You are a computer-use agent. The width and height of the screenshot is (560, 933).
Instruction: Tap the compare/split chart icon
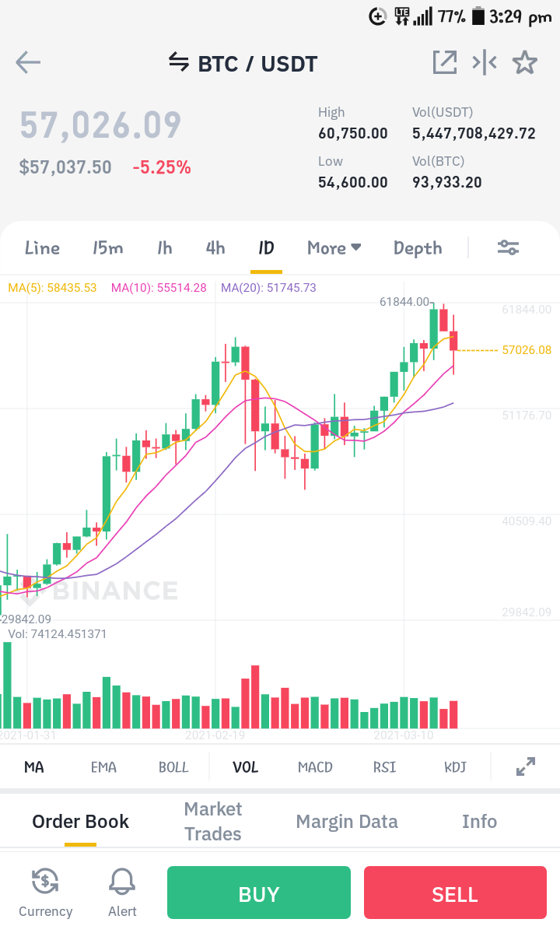click(485, 62)
